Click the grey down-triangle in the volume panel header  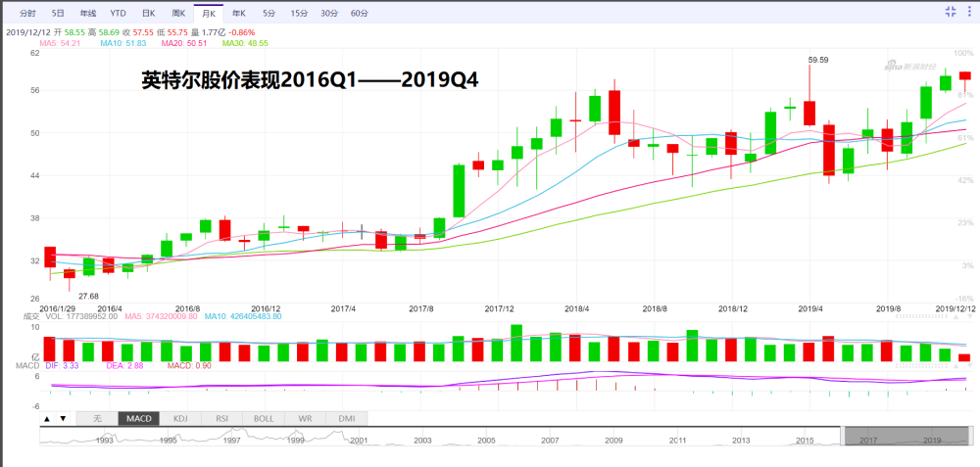tap(969, 316)
